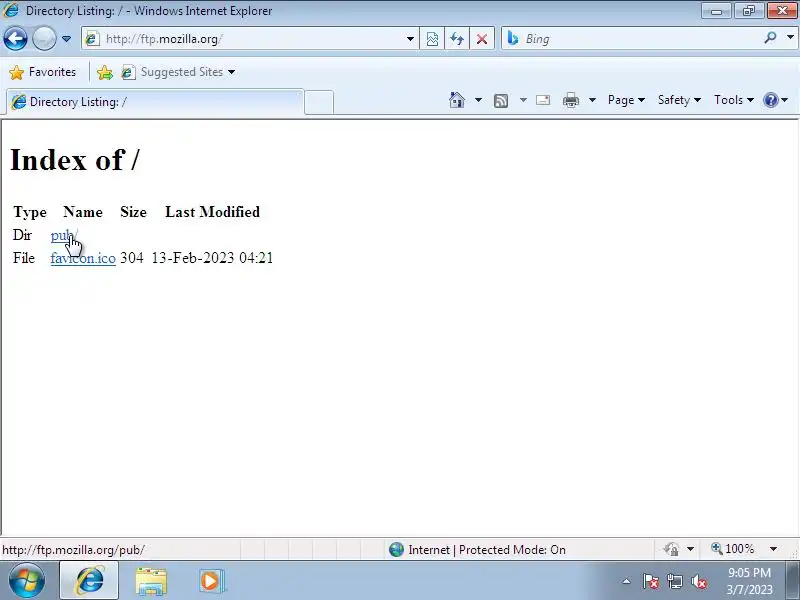Open the Safety menu

679,100
